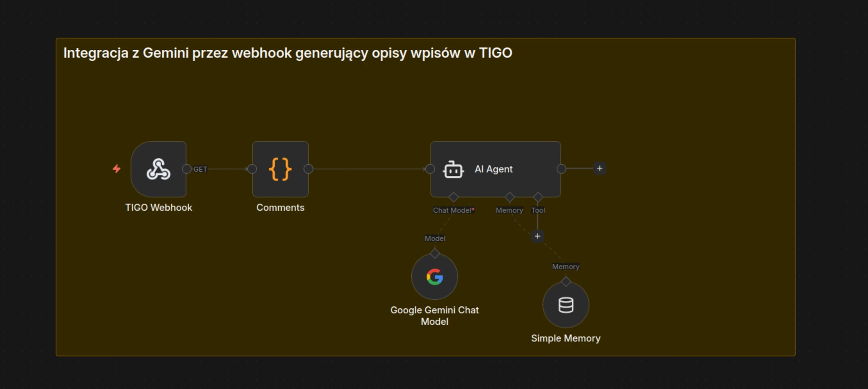This screenshot has width=868, height=389.
Task: Click the Comments node output port
Action: click(309, 169)
